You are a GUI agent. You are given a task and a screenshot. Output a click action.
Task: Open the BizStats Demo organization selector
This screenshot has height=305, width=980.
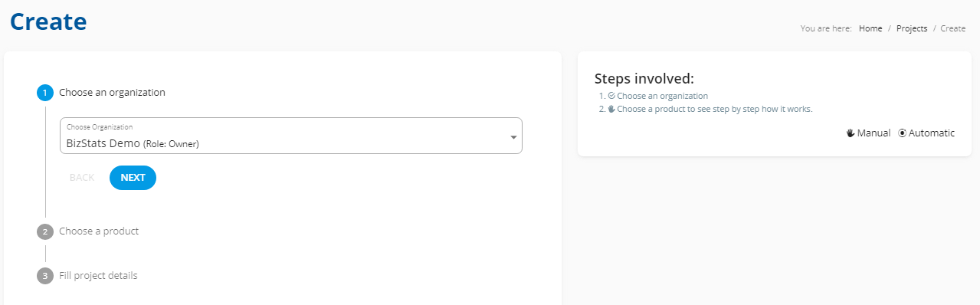tap(291, 136)
